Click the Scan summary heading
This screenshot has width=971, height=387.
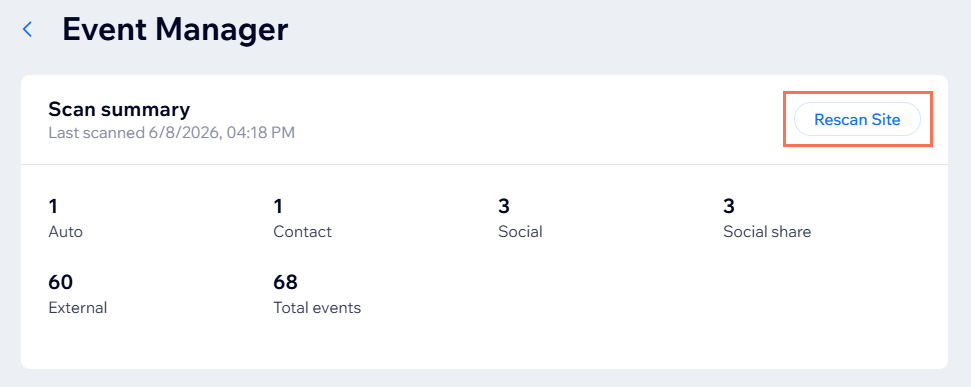(x=119, y=110)
